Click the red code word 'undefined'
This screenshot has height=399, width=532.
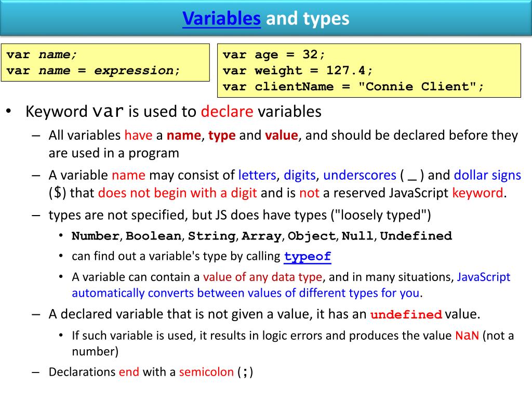(x=406, y=314)
